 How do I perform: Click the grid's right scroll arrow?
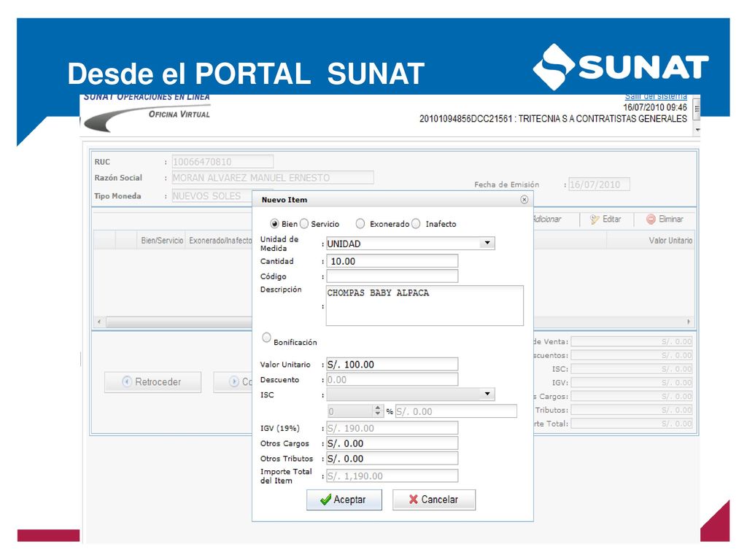tap(689, 322)
